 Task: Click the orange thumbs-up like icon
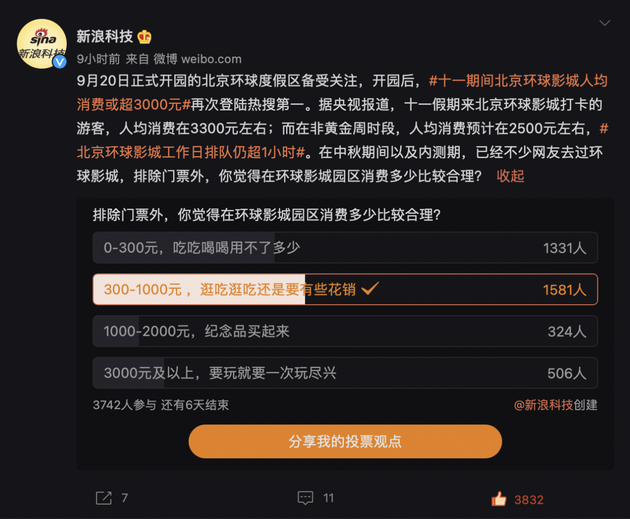click(498, 498)
